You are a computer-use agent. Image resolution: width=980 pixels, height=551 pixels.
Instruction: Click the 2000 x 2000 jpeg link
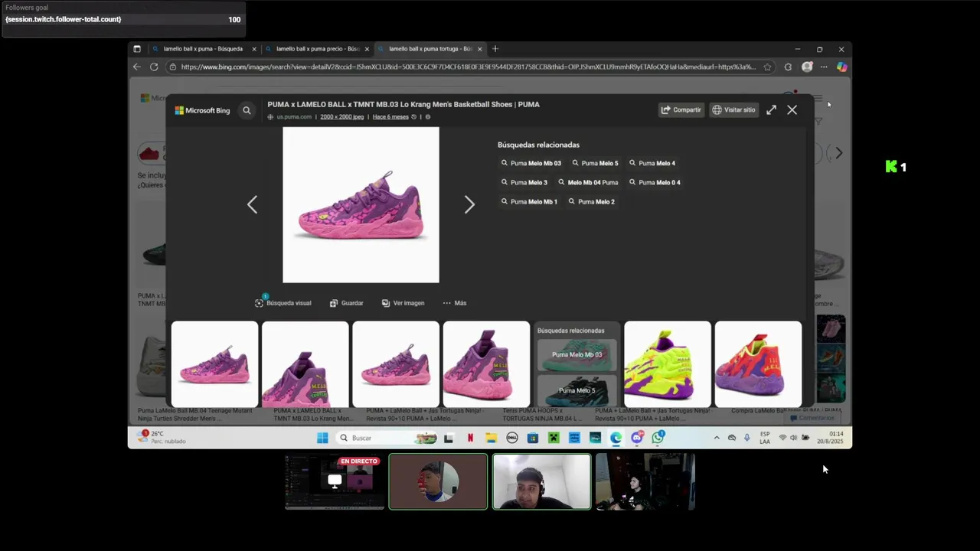341,117
